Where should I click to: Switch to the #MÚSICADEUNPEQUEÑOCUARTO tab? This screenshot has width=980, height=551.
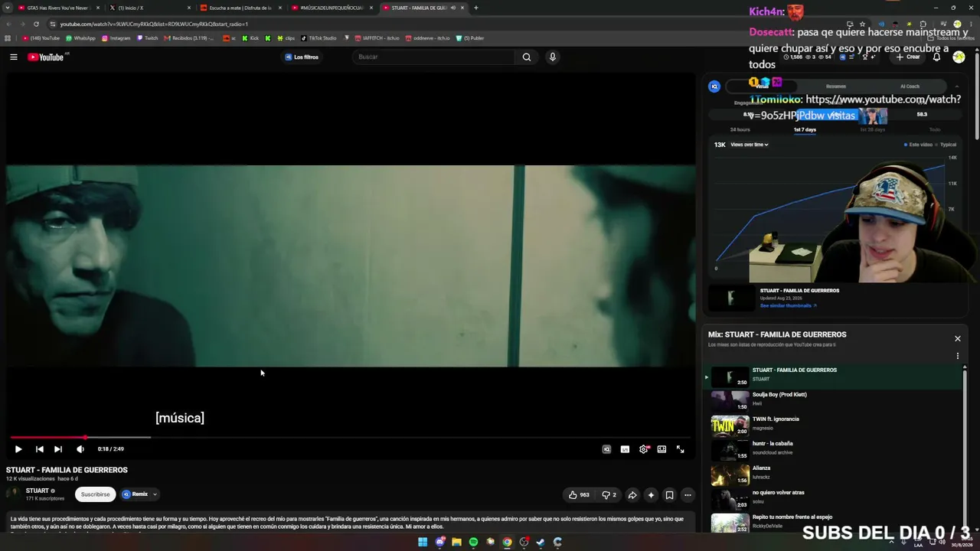point(332,8)
